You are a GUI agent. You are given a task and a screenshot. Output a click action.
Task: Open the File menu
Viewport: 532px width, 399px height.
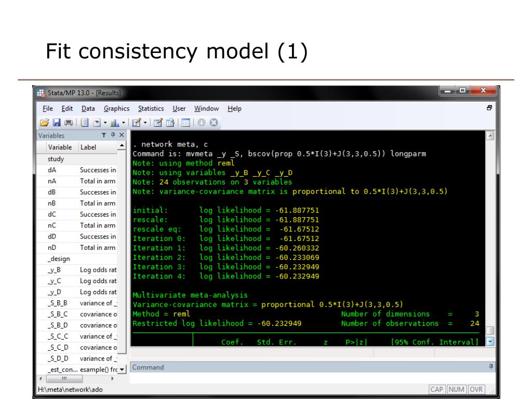(47, 109)
